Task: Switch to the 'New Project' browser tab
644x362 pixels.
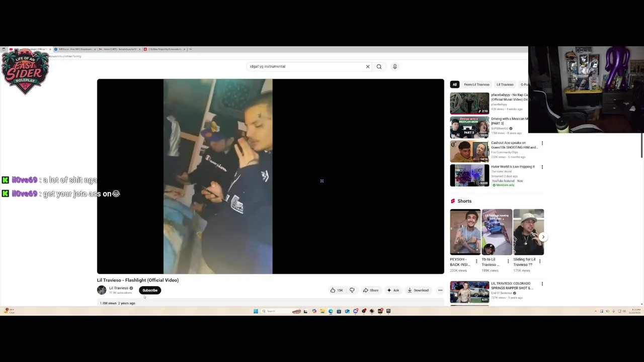Action: pyautogui.click(x=164, y=49)
